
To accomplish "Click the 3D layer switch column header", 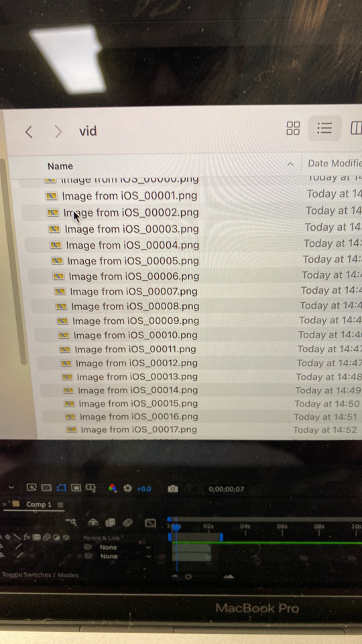I will click(x=66, y=537).
